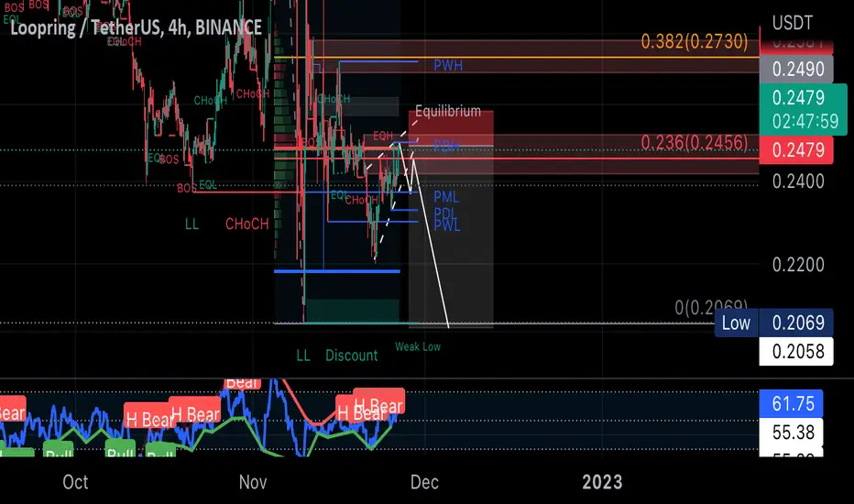854x504 pixels.
Task: Select the red short-position stop zone box
Action: pyautogui.click(x=451, y=128)
